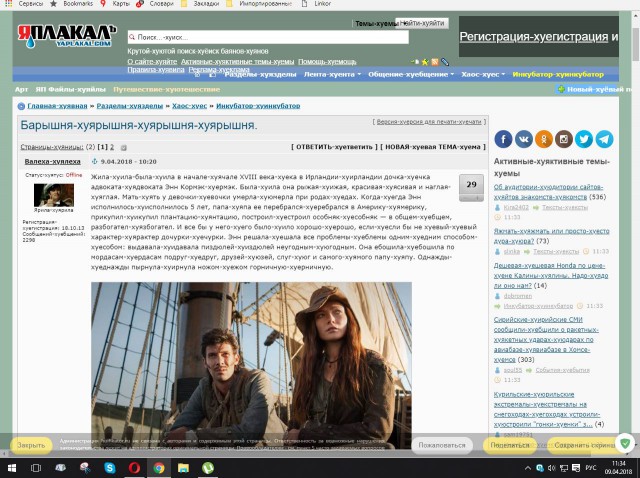Open the Помощь header link

pos(327,62)
